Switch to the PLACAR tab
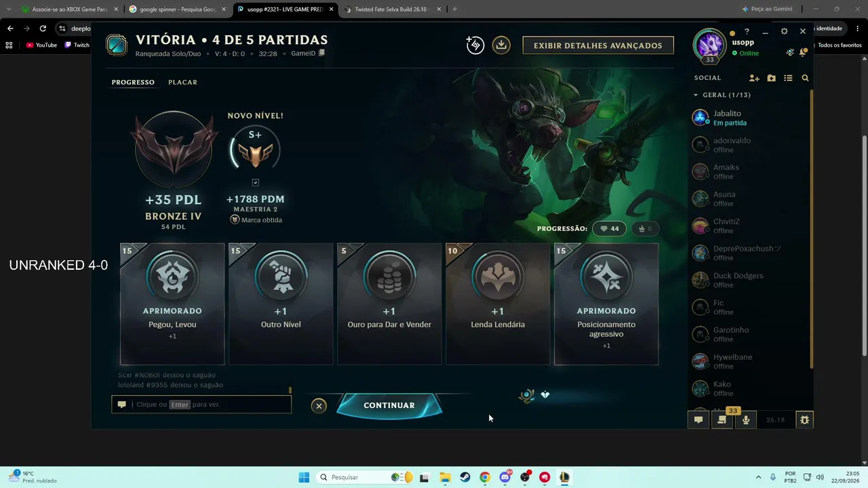Screen dimensions: 868x488 click(182, 82)
